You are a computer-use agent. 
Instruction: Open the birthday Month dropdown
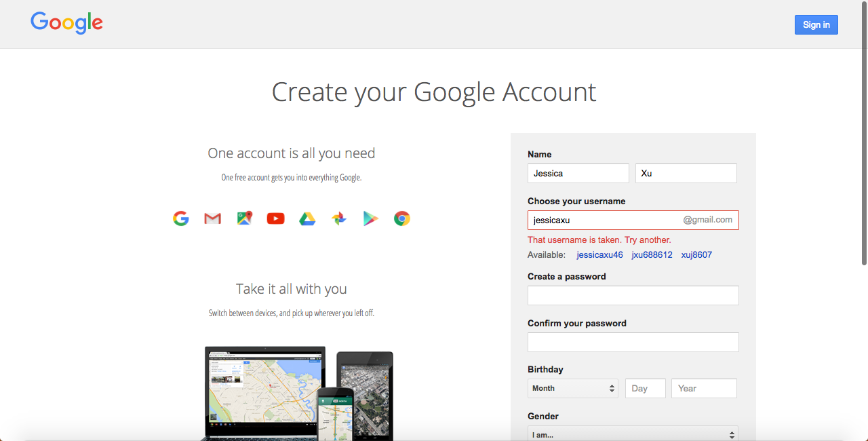(573, 388)
